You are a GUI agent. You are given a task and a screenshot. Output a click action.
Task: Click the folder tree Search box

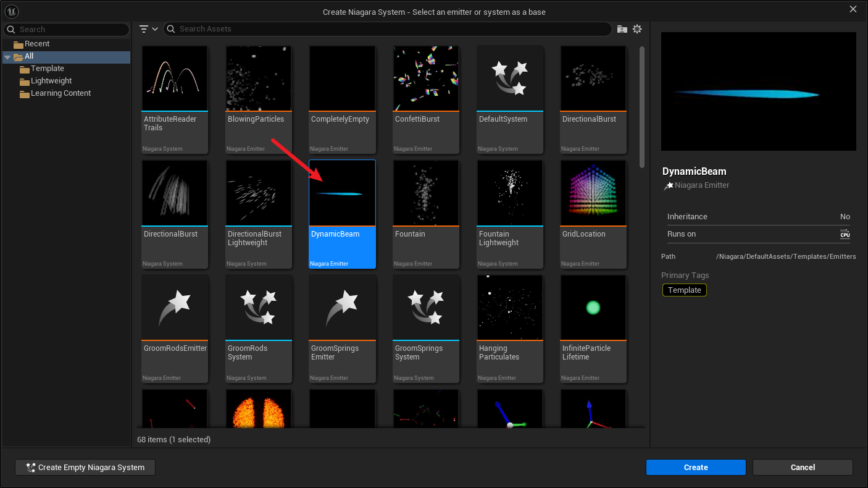pos(67,29)
